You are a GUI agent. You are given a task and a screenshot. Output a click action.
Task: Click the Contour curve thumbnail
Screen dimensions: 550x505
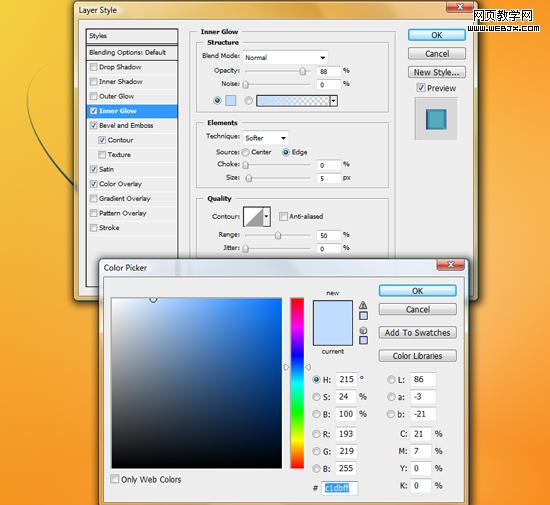pos(253,217)
